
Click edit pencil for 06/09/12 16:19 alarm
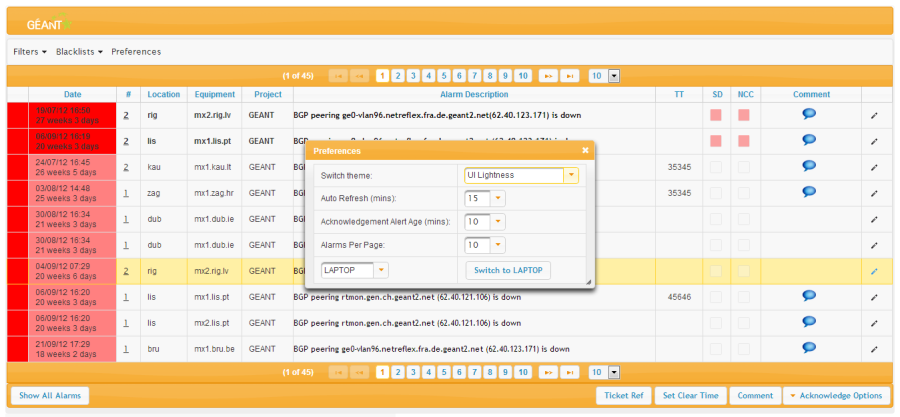(874, 141)
